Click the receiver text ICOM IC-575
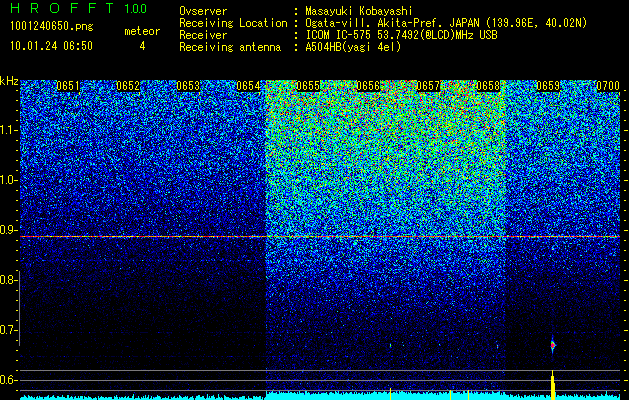Screen dimensions: 629x400 pyautogui.click(x=339, y=35)
